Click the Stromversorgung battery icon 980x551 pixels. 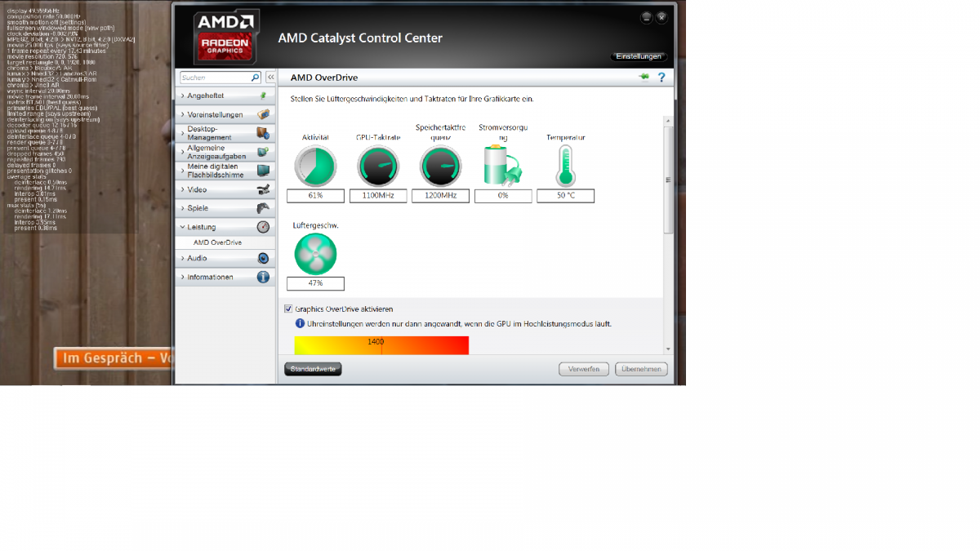[x=503, y=166]
